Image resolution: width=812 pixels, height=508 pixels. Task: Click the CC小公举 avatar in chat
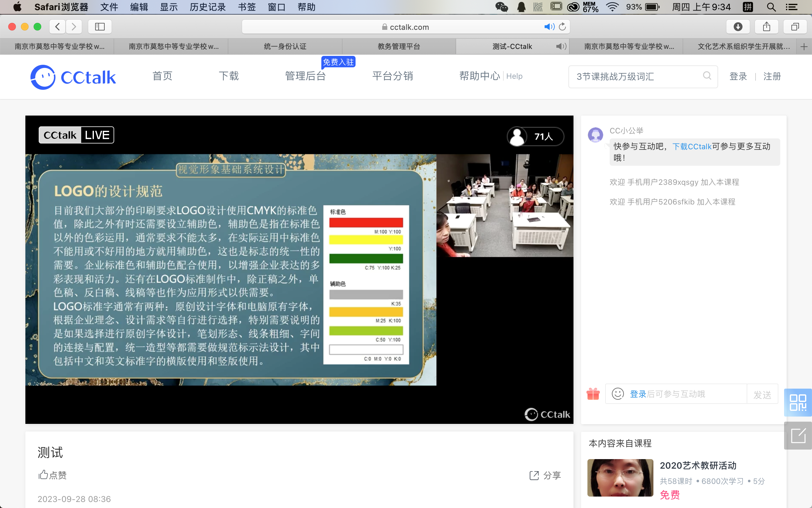click(x=595, y=135)
